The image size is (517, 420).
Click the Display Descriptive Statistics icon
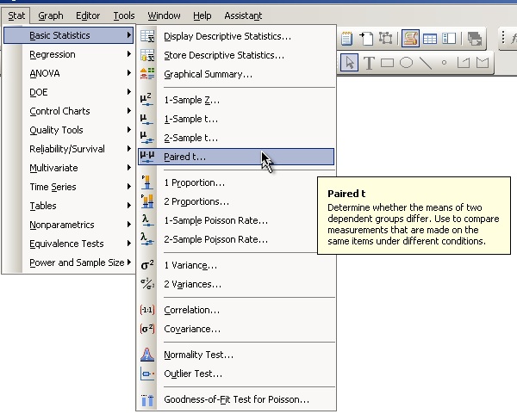point(147,36)
